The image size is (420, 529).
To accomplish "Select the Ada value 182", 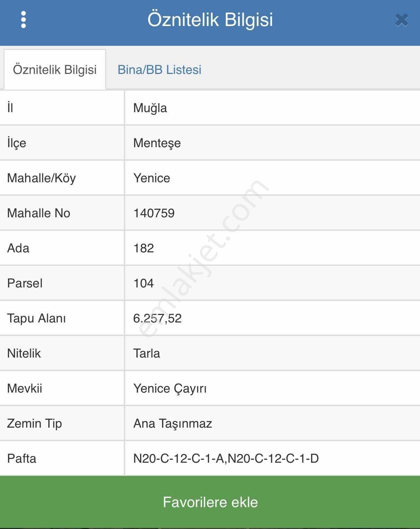I will click(144, 248).
